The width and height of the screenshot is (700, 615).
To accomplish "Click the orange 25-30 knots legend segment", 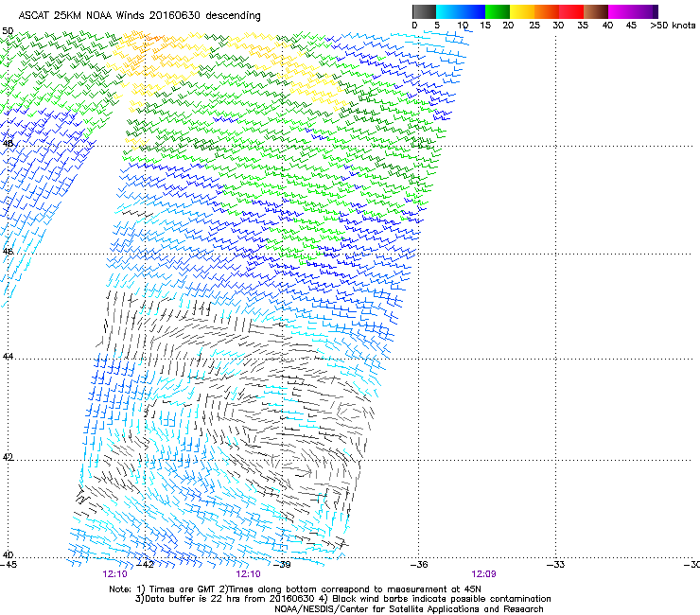I will [547, 11].
